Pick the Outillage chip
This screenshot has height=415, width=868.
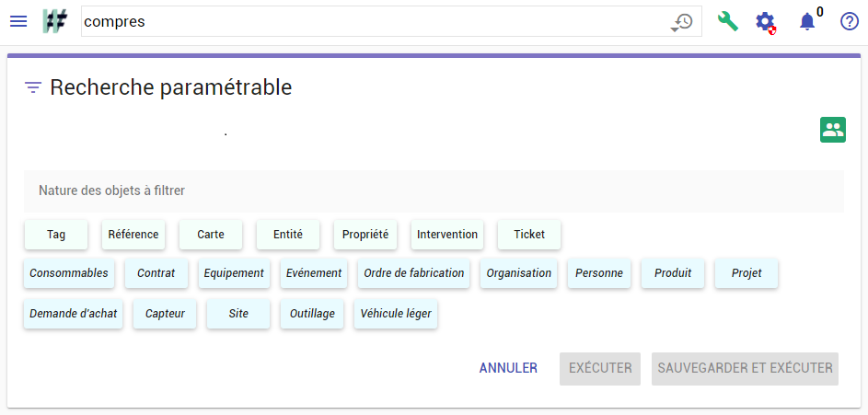click(x=312, y=314)
